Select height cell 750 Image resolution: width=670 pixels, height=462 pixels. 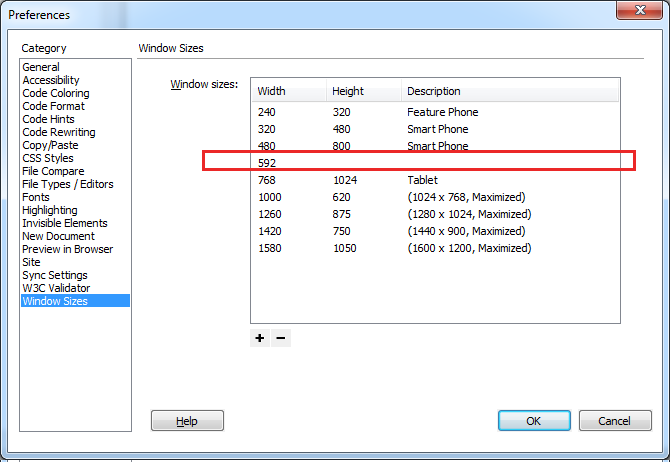point(341,231)
